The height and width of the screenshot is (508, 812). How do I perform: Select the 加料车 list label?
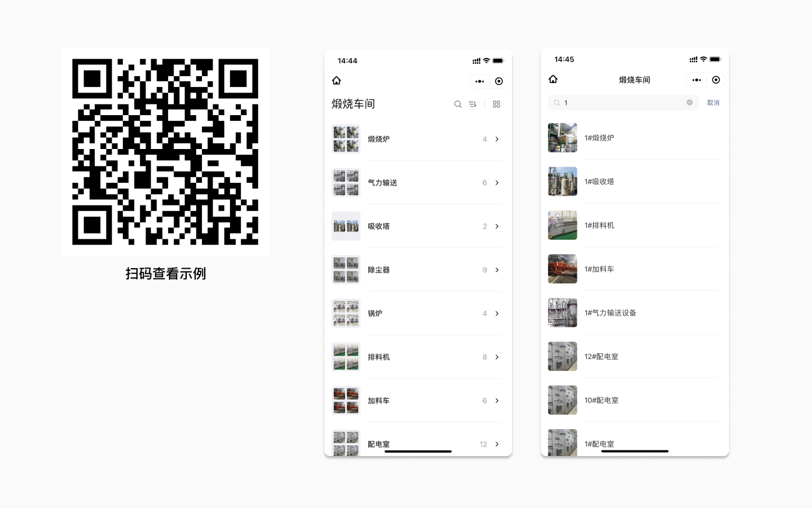click(378, 401)
